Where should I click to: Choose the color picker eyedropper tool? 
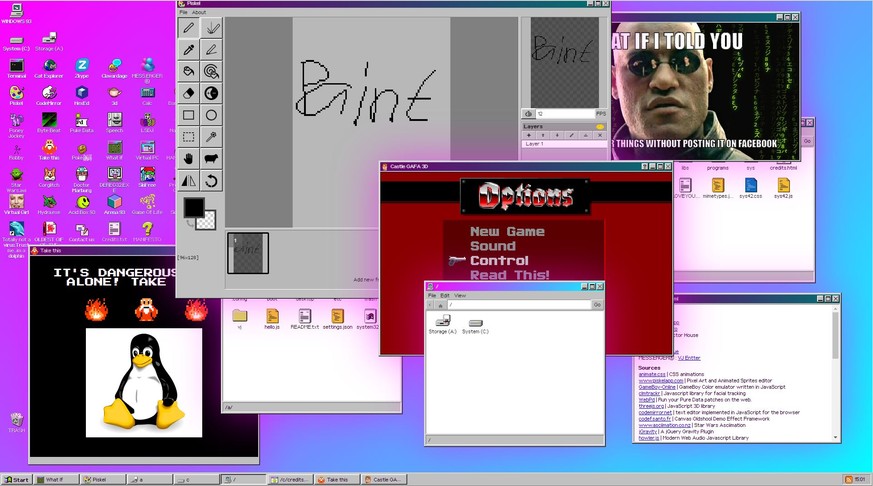tap(189, 50)
